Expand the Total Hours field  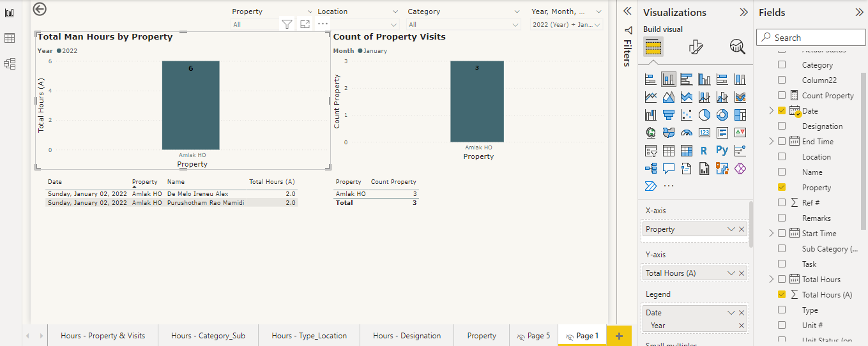click(772, 279)
